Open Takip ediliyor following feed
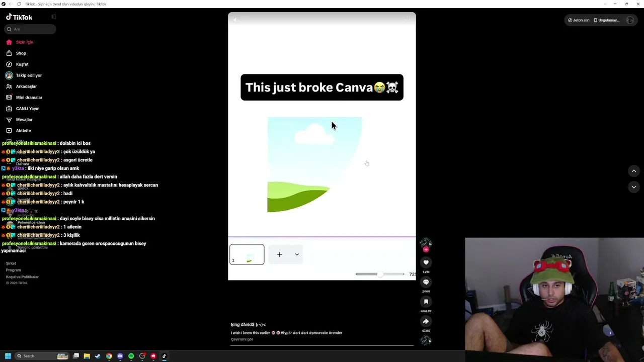This screenshot has width=644, height=362. click(x=24, y=75)
